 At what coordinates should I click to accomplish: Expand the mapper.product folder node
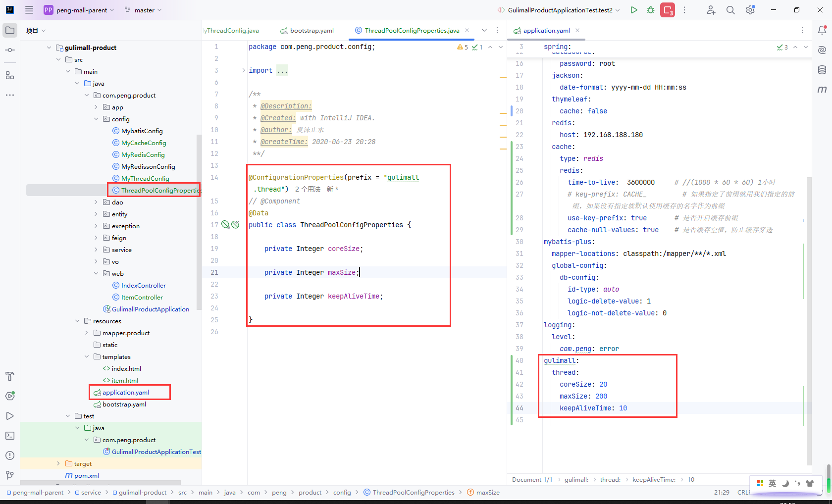coord(87,333)
